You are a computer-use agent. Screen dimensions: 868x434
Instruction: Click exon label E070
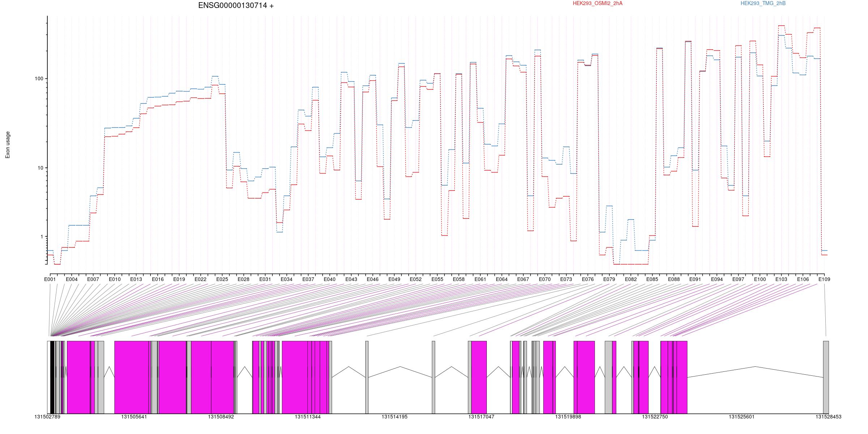tap(545, 279)
